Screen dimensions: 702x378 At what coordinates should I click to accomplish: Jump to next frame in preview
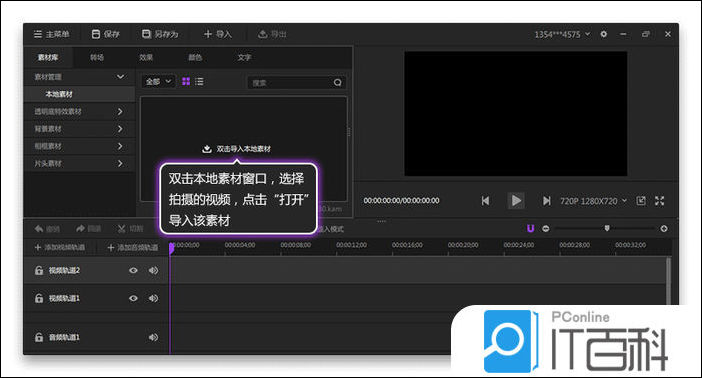[546, 201]
